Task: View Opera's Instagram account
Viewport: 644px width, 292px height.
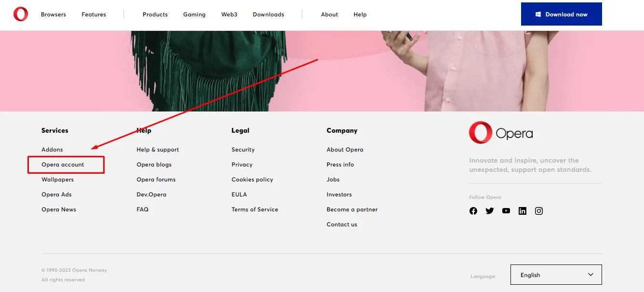Action: pyautogui.click(x=538, y=211)
